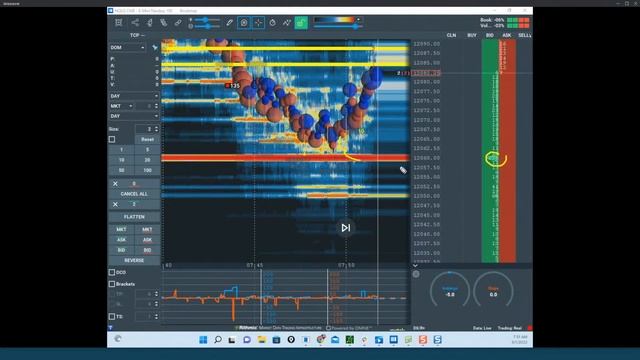Click the red BID sell button
Image resolution: width=640 pixels, height=360 pixels.
[147, 250]
